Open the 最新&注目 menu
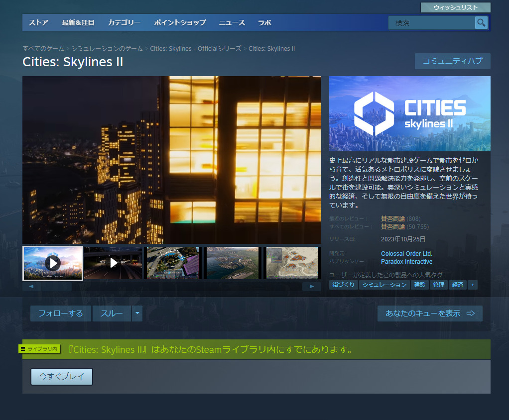 (78, 23)
